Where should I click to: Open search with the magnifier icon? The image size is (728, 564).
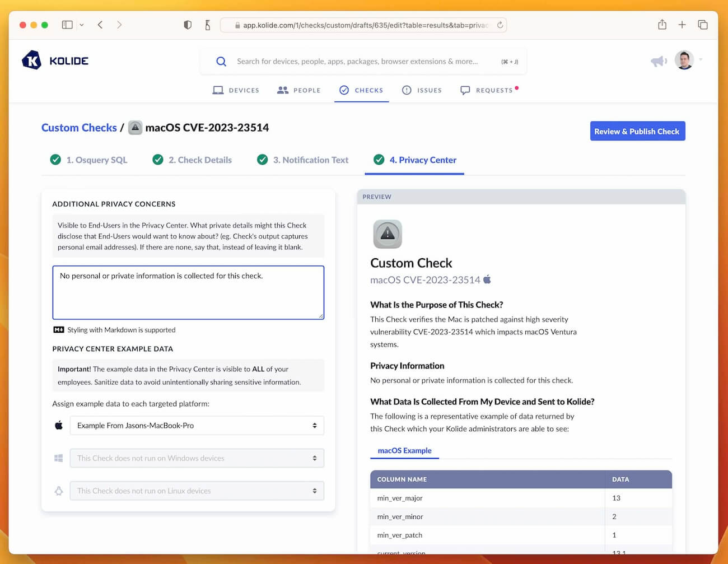(x=221, y=61)
